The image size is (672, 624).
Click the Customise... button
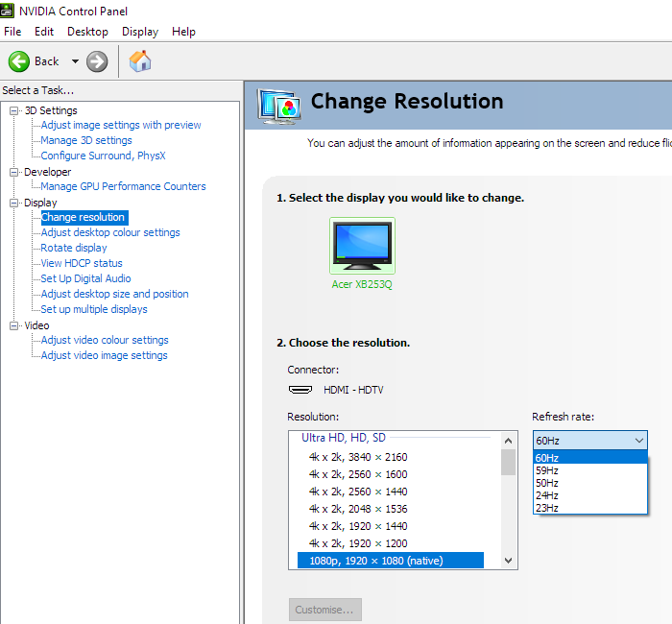(324, 610)
